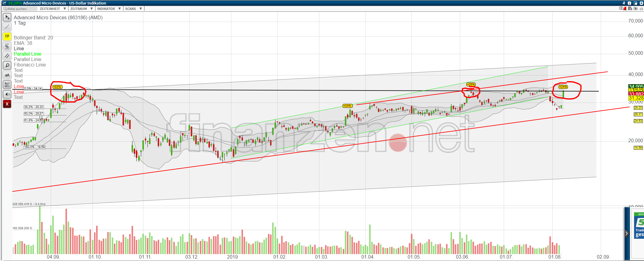
Task: Open the ZEITRAUM dropdown
Action: [81, 9]
